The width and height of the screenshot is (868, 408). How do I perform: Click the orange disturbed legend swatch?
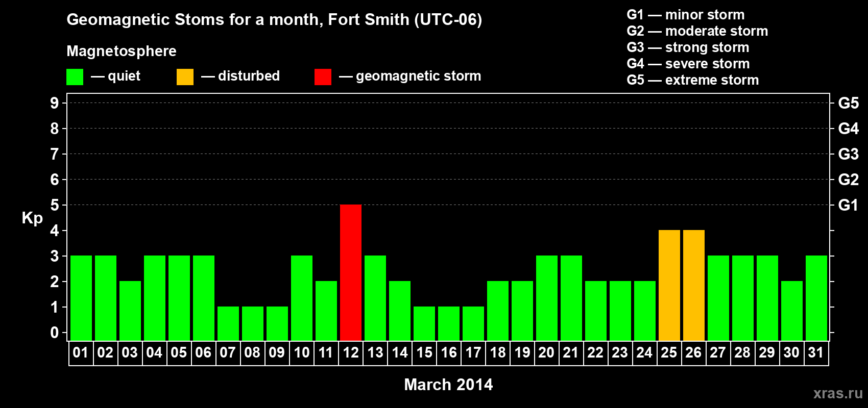pos(185,77)
